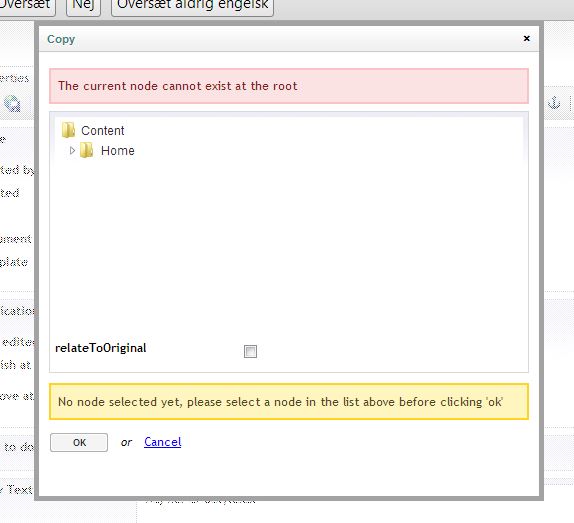
Task: Click the red root node error banner
Action: 289,86
